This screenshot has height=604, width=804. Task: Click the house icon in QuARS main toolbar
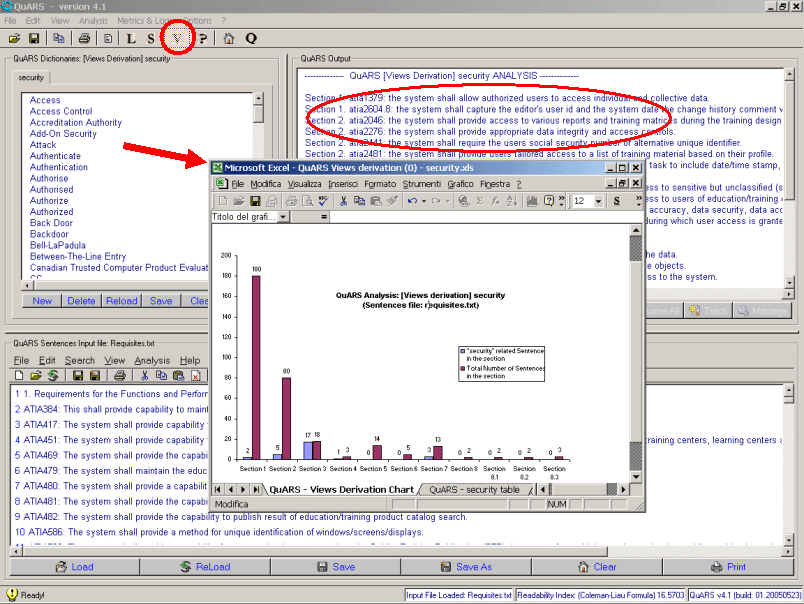tap(229, 38)
